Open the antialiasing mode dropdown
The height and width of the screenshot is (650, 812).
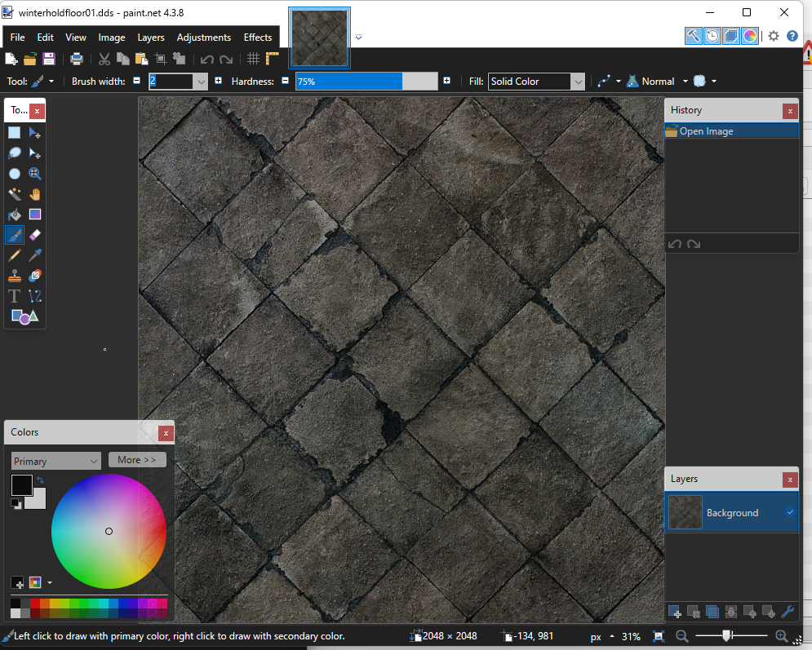pyautogui.click(x=619, y=82)
